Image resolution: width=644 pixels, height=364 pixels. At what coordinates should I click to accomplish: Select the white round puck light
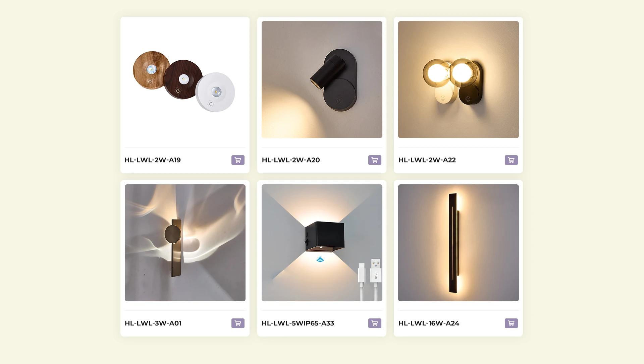pos(215,92)
